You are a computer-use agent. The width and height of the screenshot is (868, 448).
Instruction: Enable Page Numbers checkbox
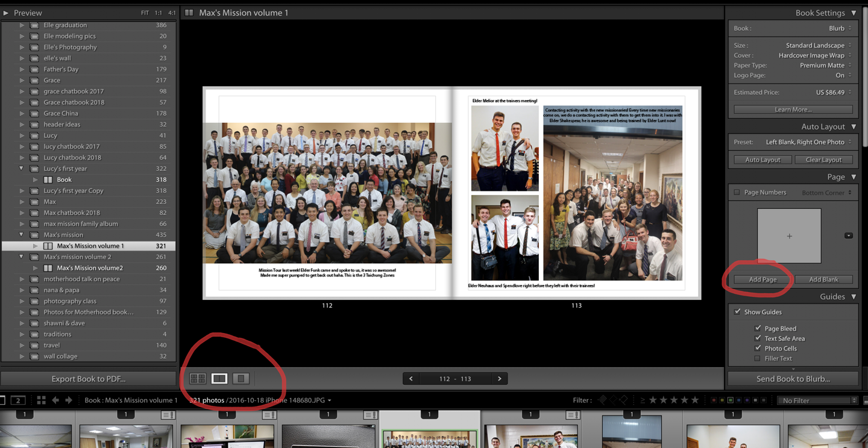pyautogui.click(x=737, y=193)
